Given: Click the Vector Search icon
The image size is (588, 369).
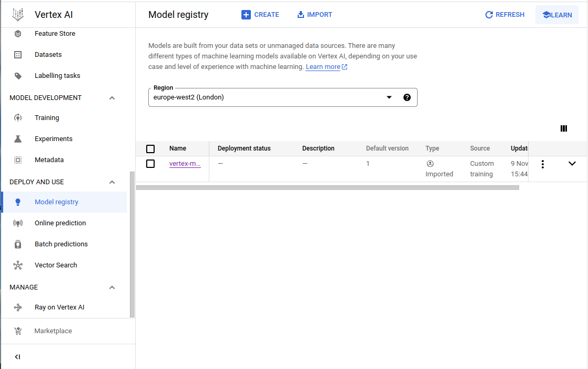Looking at the screenshot, I should 18,265.
